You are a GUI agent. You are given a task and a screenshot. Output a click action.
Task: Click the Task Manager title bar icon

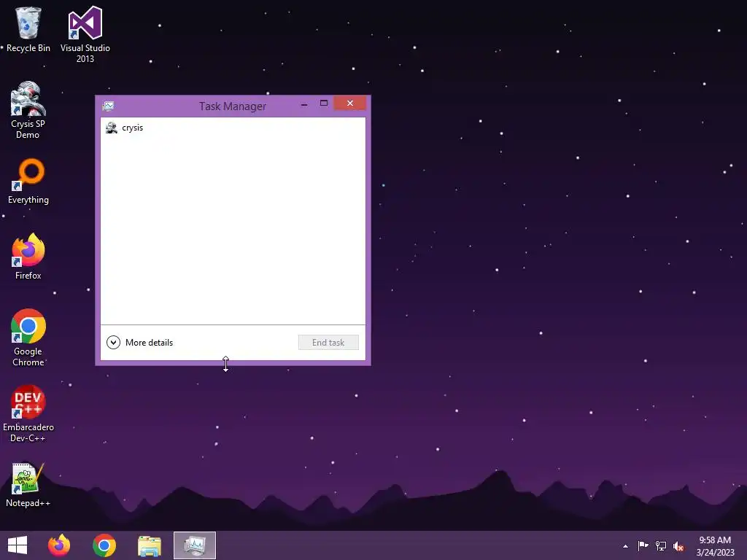pos(108,106)
